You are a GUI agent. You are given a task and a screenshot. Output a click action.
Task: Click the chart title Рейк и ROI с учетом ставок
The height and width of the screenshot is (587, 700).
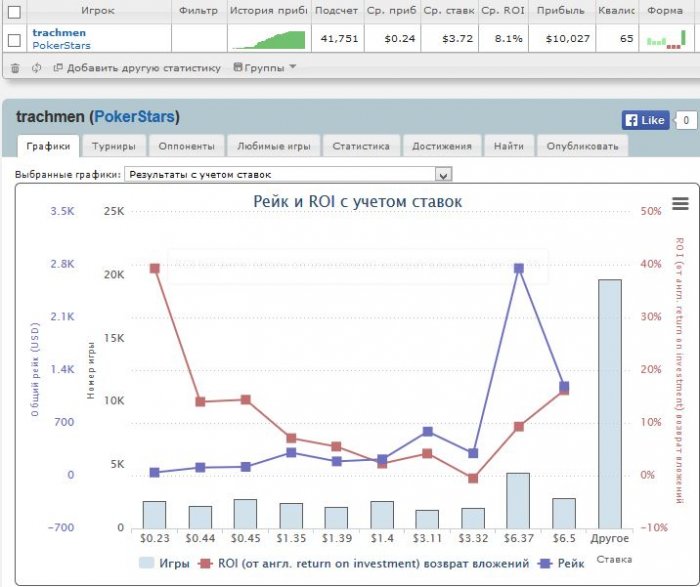358,201
